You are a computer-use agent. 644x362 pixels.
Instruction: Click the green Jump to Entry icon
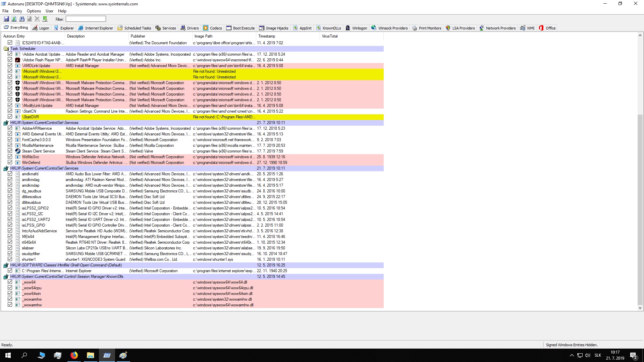pyautogui.click(x=45, y=19)
